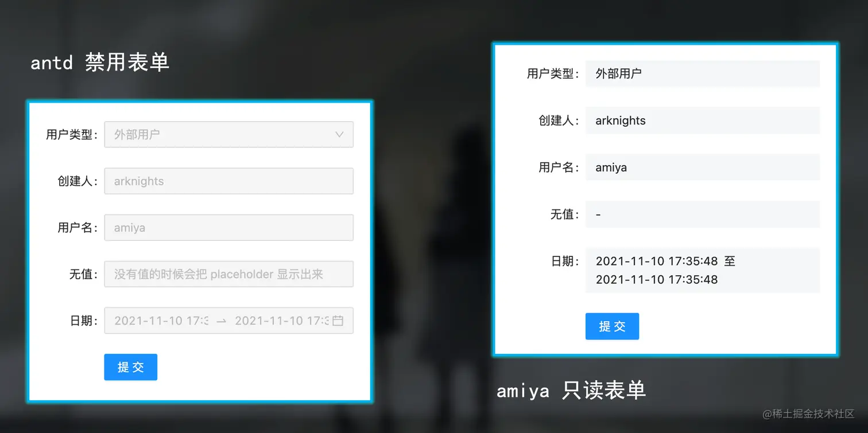Click the antd 禁用表单 heading
This screenshot has height=433, width=868.
(x=100, y=62)
